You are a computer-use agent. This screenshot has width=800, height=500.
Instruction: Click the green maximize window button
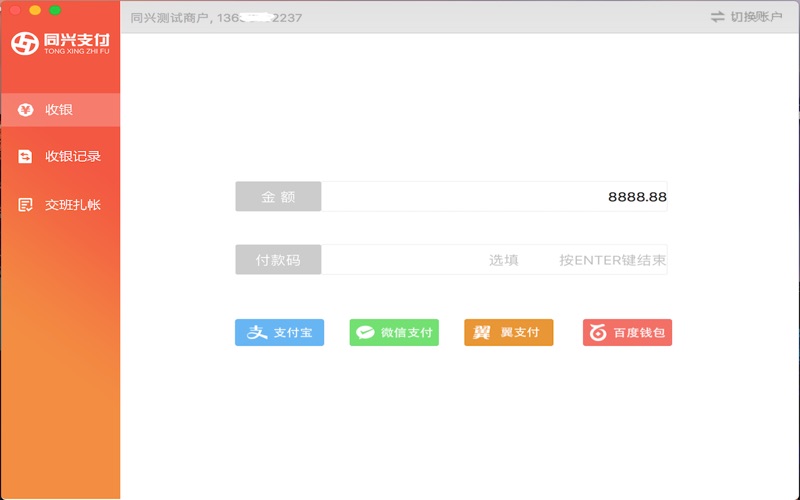[55, 10]
